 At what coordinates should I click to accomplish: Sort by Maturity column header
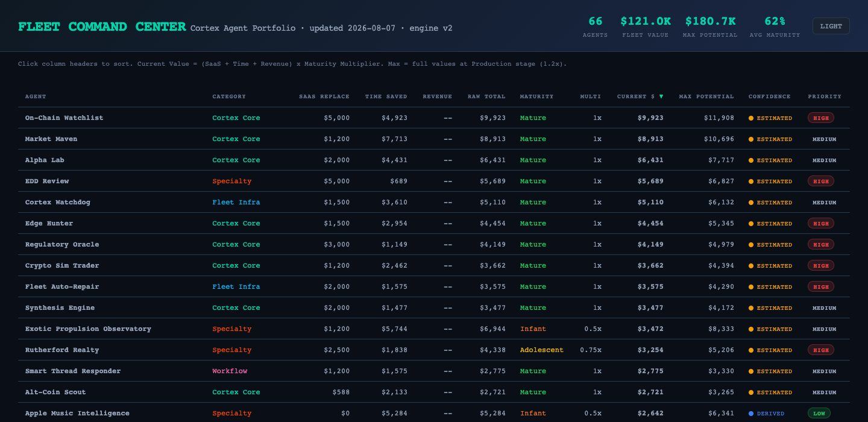(x=536, y=96)
